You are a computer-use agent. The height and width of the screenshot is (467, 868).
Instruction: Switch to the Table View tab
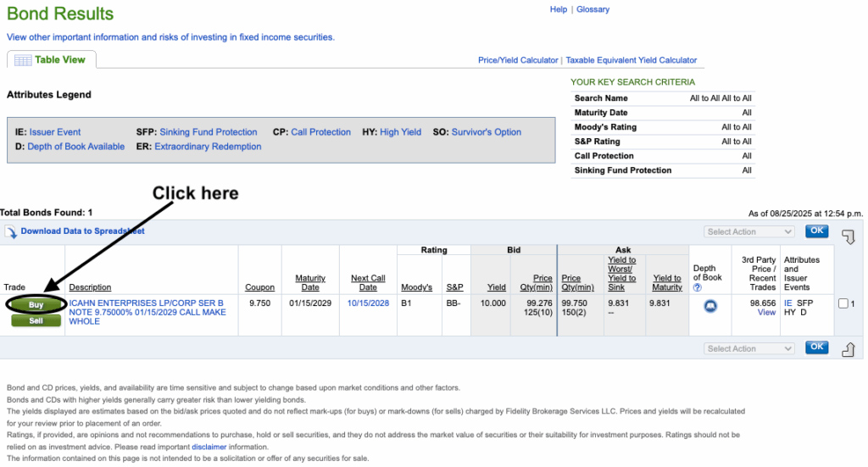point(52,60)
